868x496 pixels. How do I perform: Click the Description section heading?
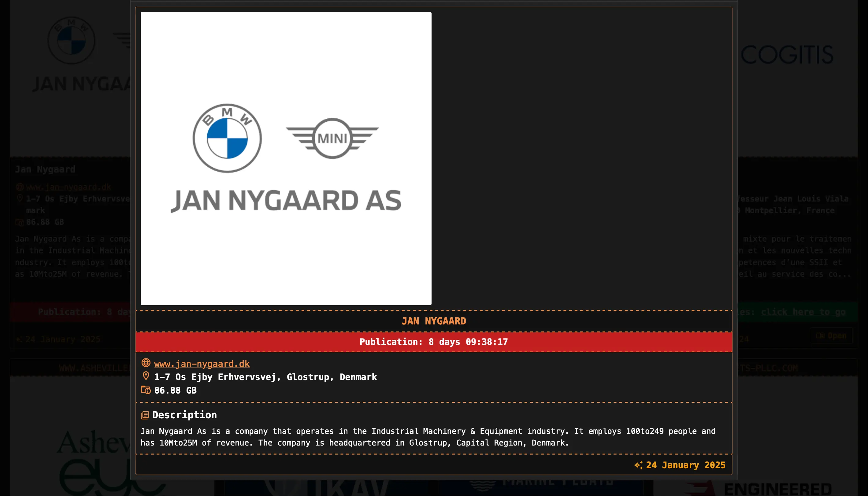point(184,415)
